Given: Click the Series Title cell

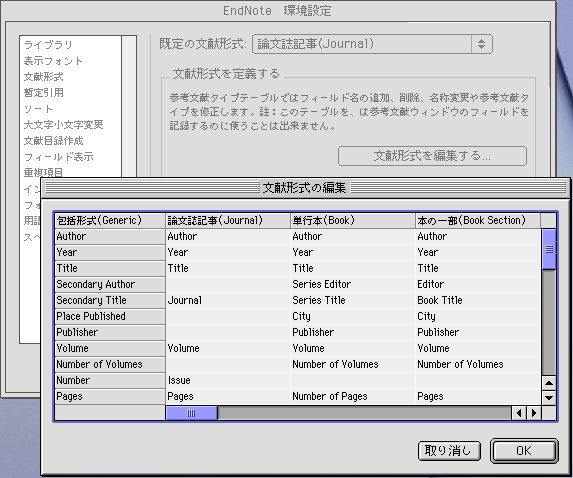Looking at the screenshot, I should [x=353, y=300].
